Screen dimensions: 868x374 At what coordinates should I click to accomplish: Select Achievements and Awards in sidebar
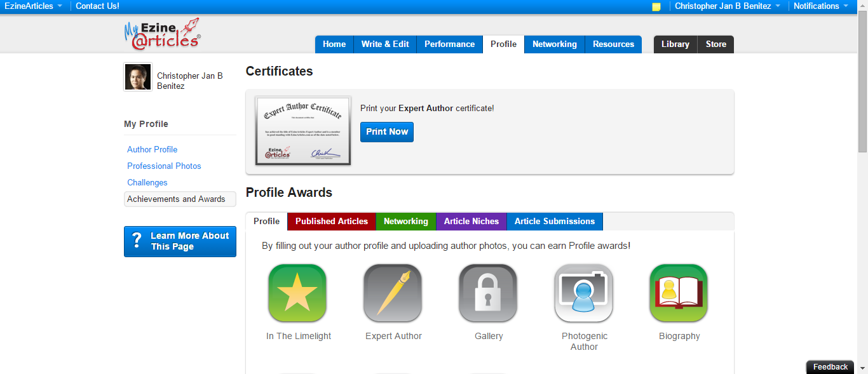click(x=180, y=199)
